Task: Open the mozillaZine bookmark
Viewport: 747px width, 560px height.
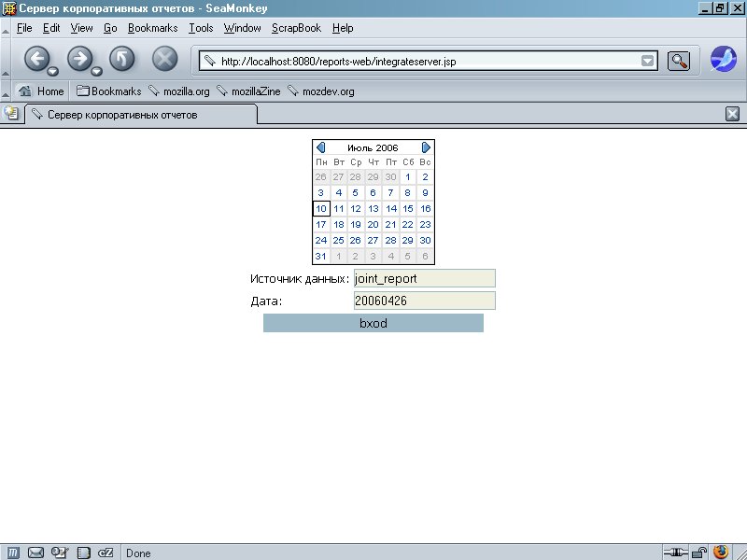Action: (248, 91)
